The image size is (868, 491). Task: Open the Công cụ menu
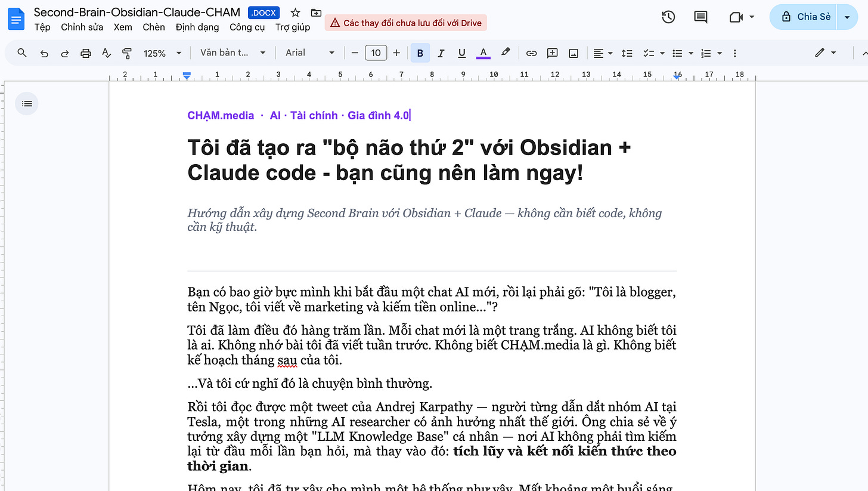click(x=247, y=27)
